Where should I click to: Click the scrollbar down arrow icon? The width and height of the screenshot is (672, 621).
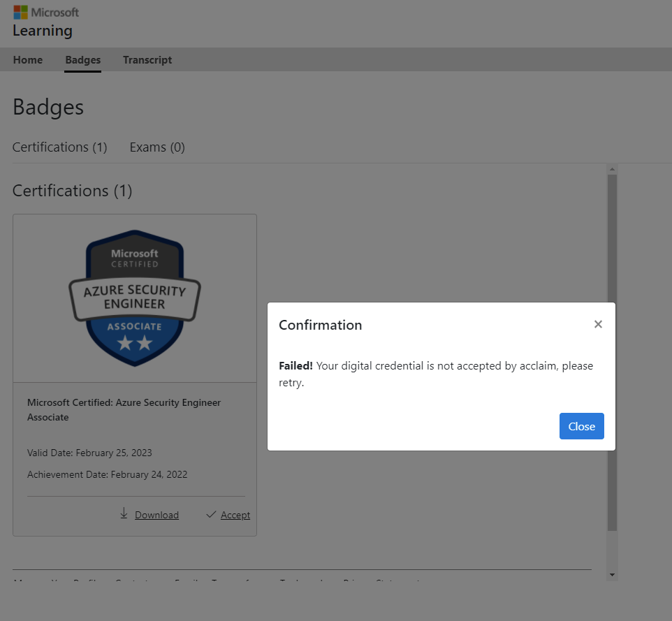612,574
